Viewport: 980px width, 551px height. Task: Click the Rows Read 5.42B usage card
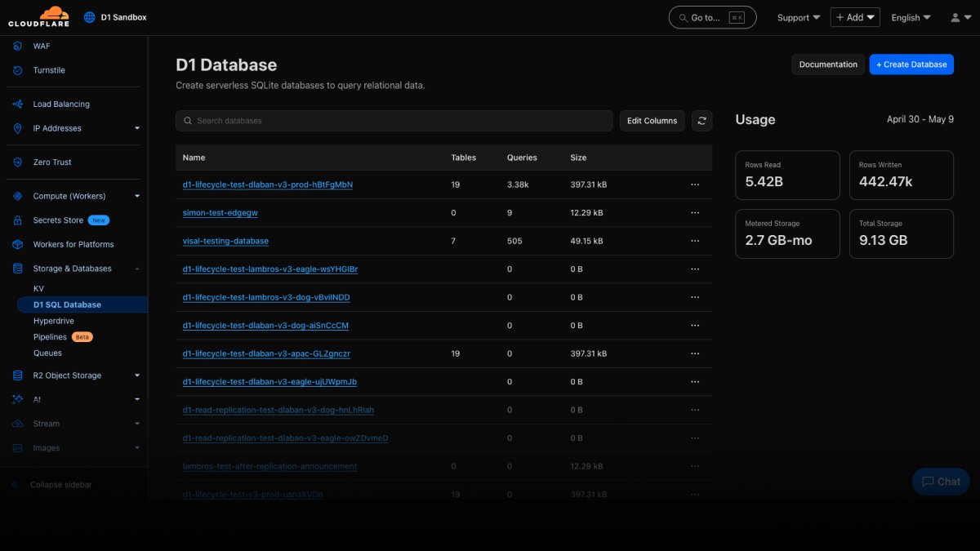pos(787,175)
